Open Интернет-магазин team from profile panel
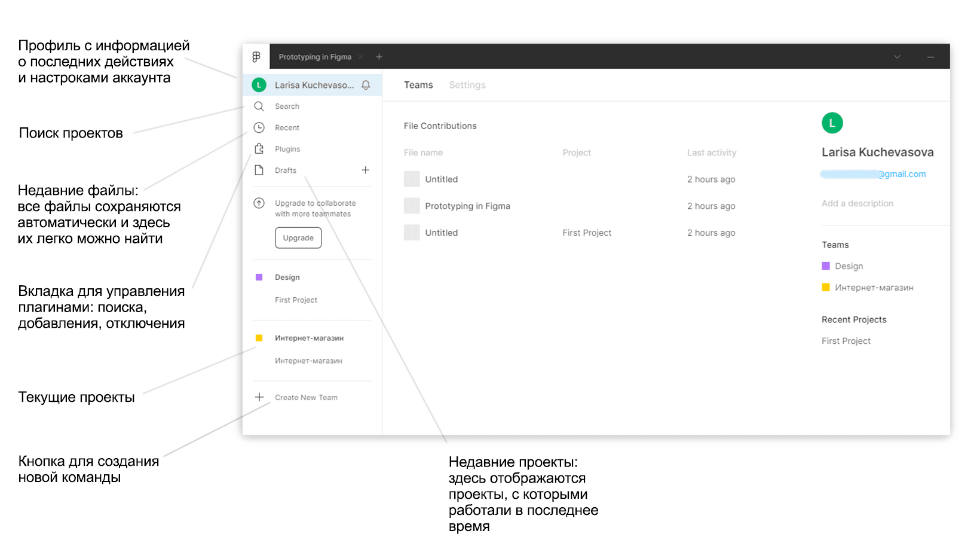Screen dimensions: 980x555 pyautogui.click(x=874, y=288)
